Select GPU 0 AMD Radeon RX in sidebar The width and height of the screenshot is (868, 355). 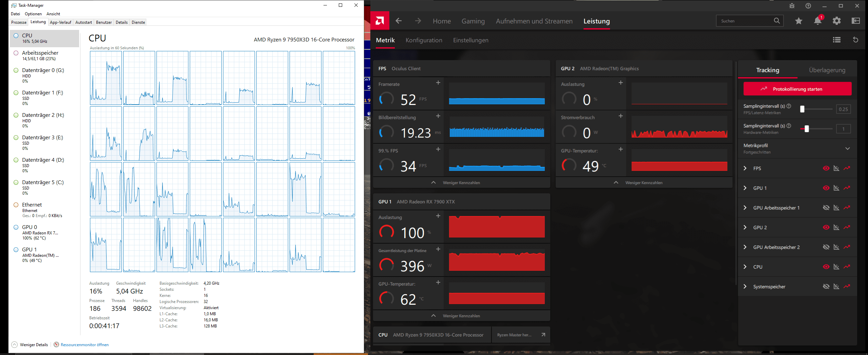tap(44, 232)
